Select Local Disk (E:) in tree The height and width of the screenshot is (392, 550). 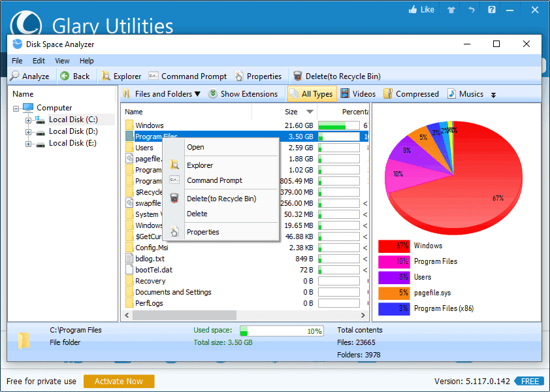(73, 143)
